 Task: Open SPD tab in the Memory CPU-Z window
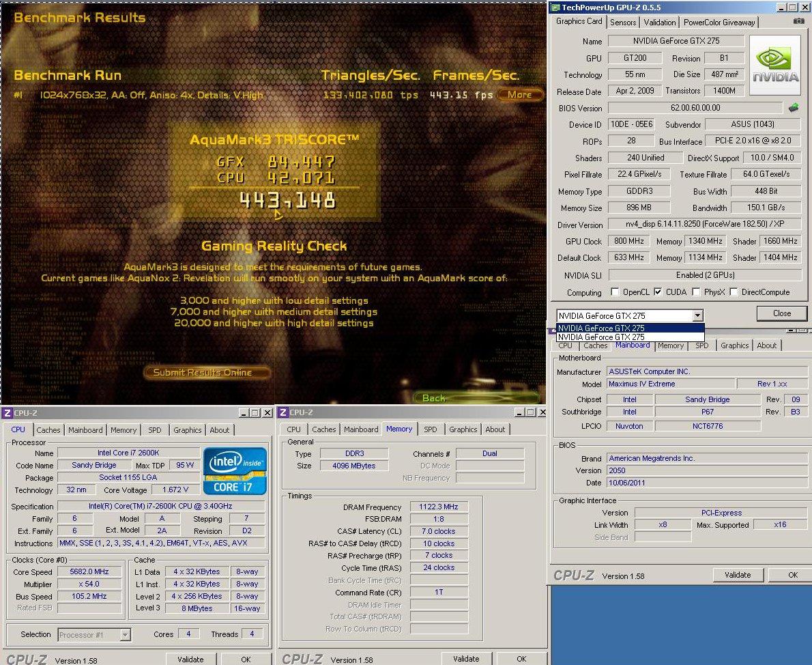pos(431,429)
